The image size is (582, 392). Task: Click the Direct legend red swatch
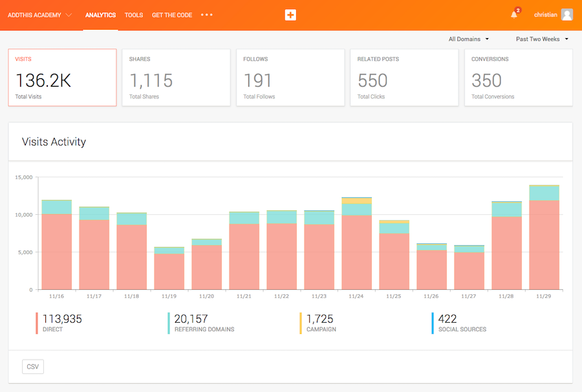(x=37, y=323)
